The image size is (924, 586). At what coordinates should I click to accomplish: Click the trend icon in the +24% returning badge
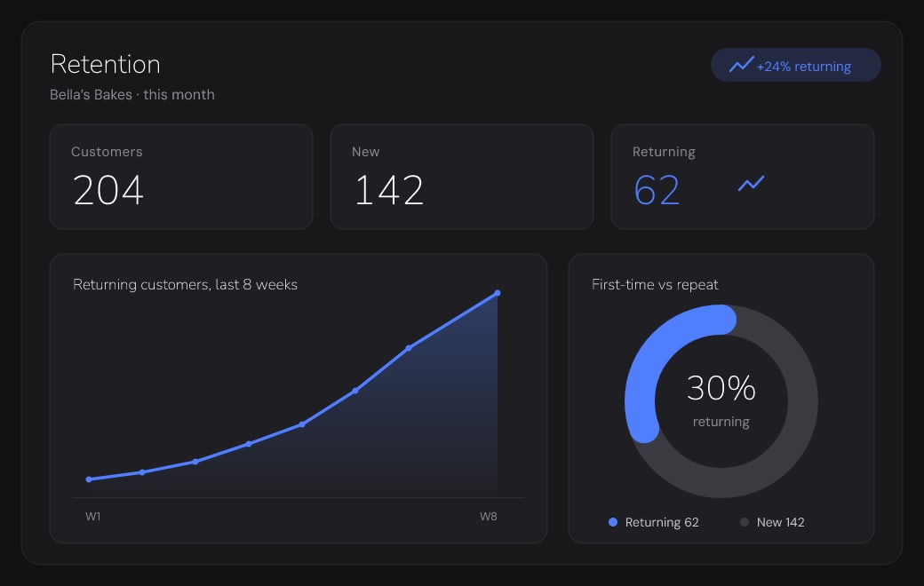(x=741, y=64)
